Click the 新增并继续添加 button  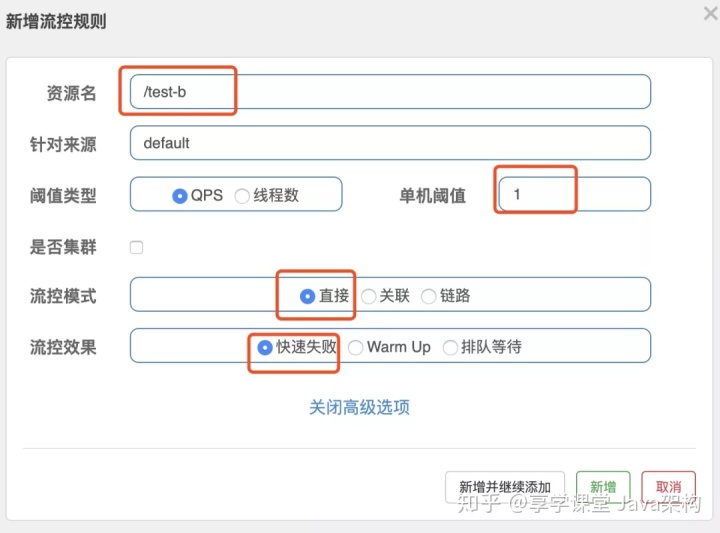point(505,487)
